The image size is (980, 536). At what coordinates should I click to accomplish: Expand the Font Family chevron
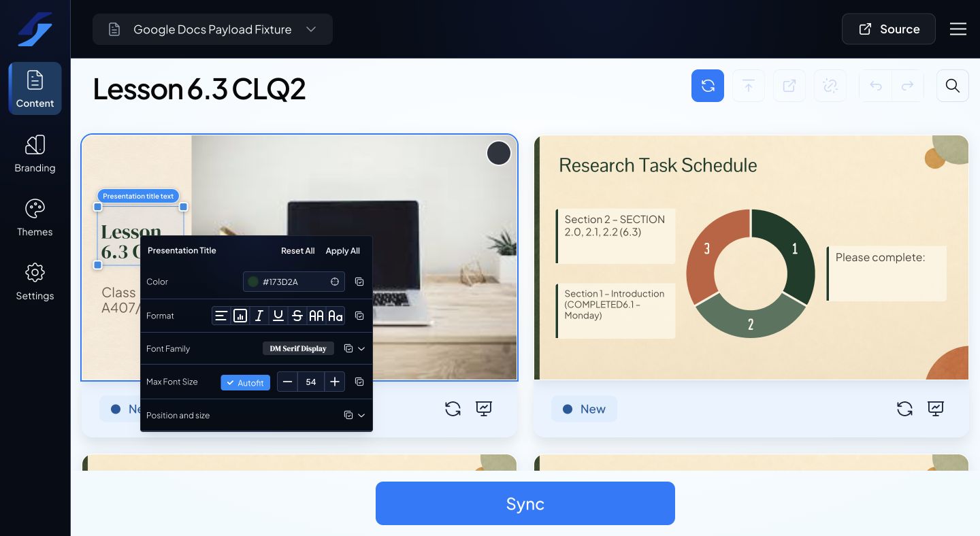(361, 348)
